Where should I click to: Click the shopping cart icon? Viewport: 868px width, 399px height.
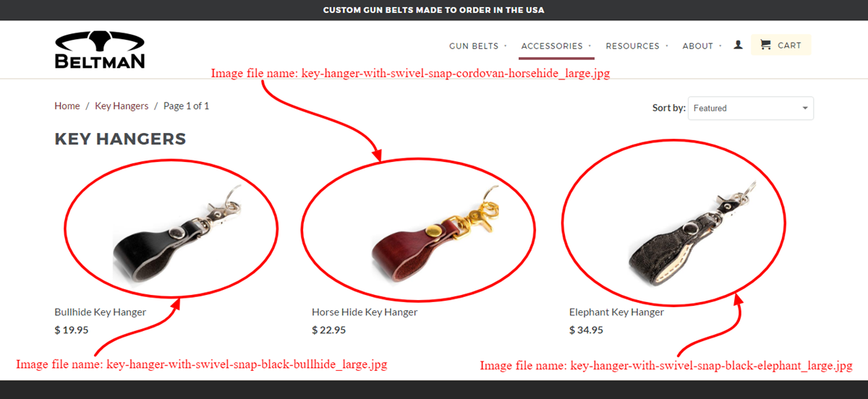(x=765, y=45)
